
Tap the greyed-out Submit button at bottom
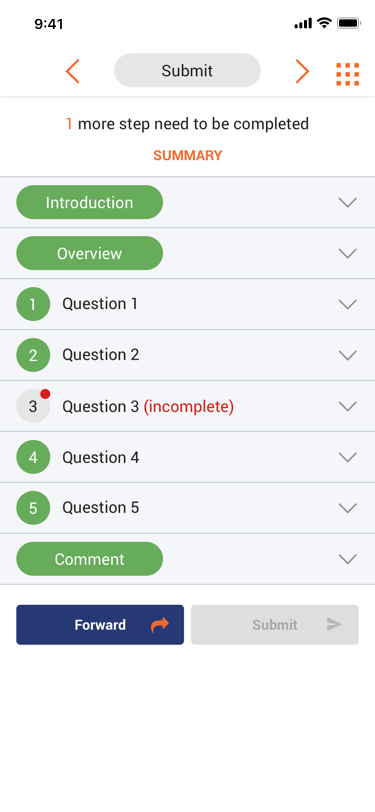point(275,625)
